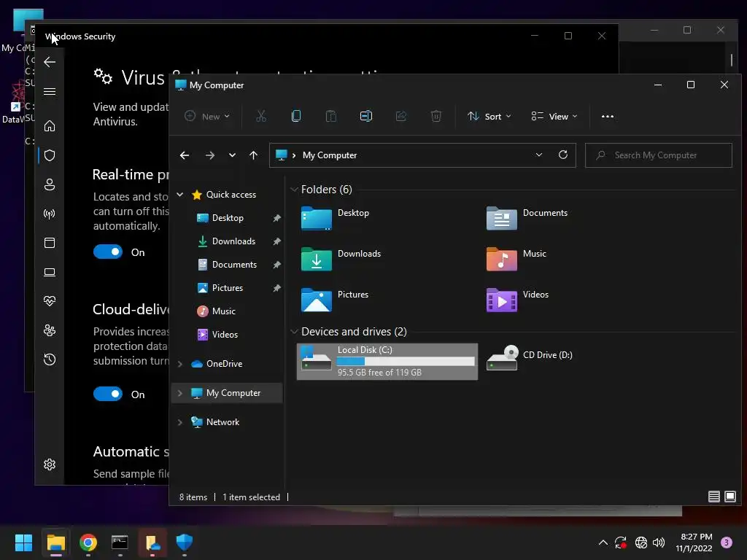The width and height of the screenshot is (747, 560).
Task: Open Device performance & health icon
Action: coord(50,301)
